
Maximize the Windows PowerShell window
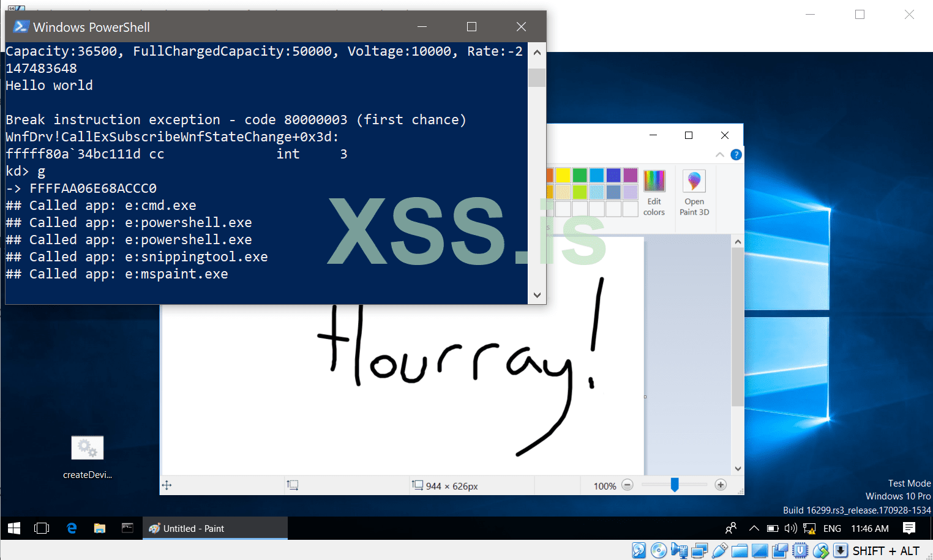471,26
